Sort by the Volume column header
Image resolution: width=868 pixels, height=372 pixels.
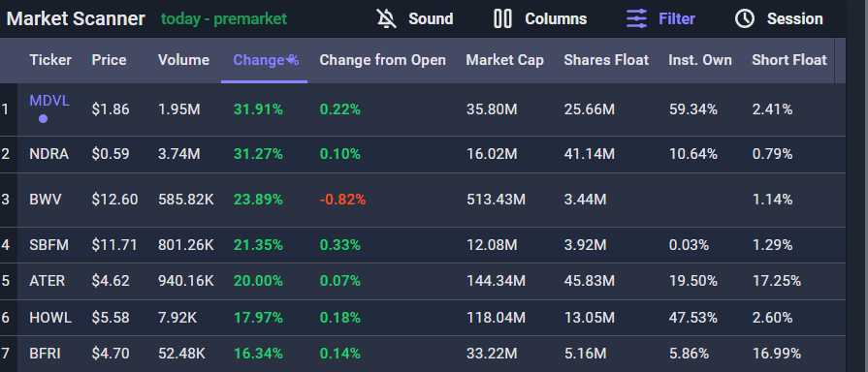point(184,60)
